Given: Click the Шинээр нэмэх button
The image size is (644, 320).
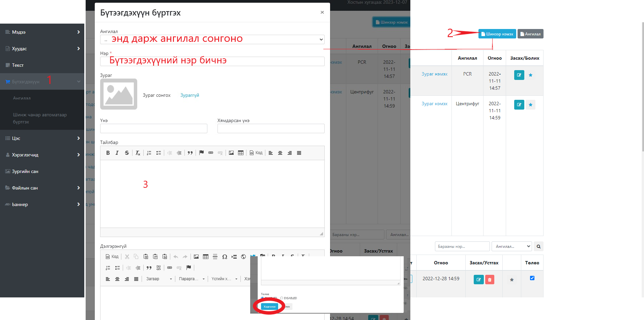Looking at the screenshot, I should click(497, 34).
